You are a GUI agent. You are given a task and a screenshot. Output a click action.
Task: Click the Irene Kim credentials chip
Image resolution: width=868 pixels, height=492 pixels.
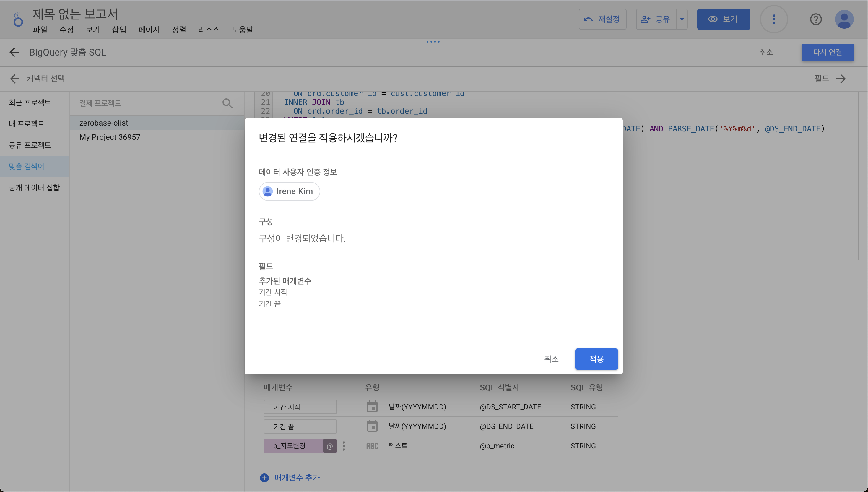(289, 191)
